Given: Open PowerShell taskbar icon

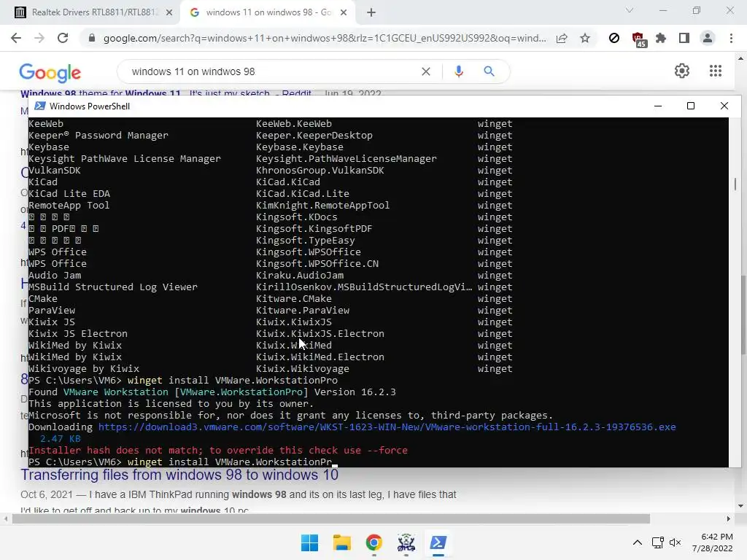Looking at the screenshot, I should pyautogui.click(x=438, y=542).
